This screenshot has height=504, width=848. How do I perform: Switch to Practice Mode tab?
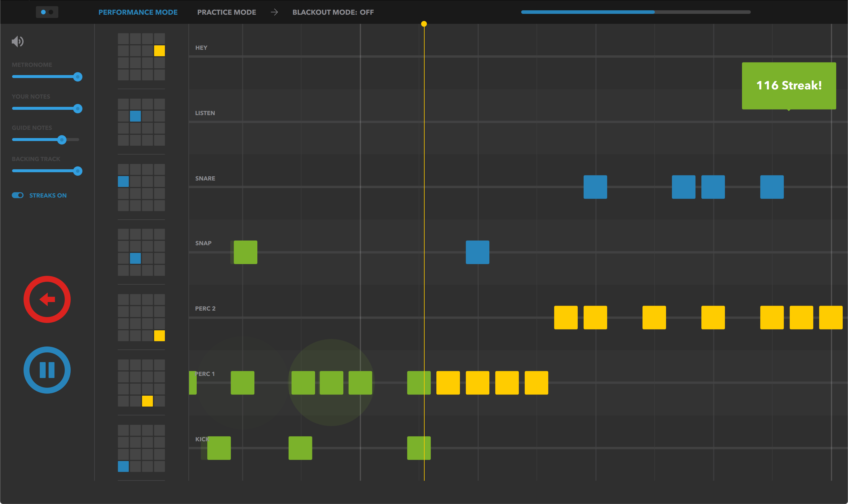(226, 12)
